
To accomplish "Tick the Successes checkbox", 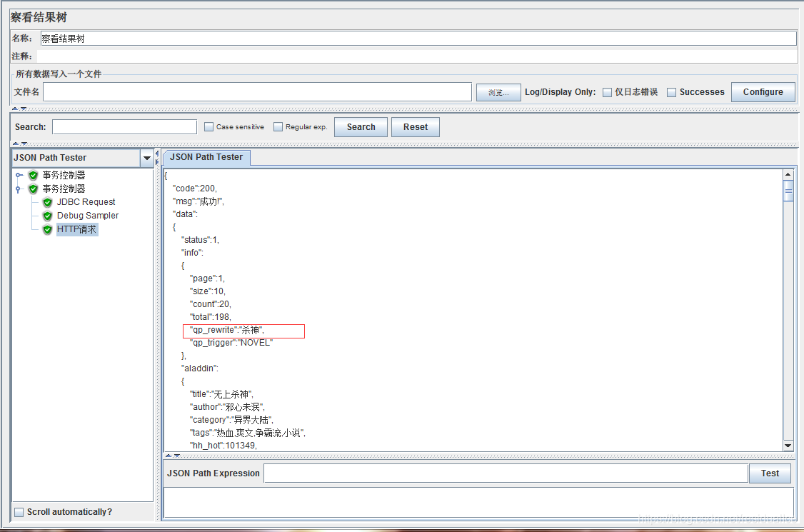I will (671, 92).
